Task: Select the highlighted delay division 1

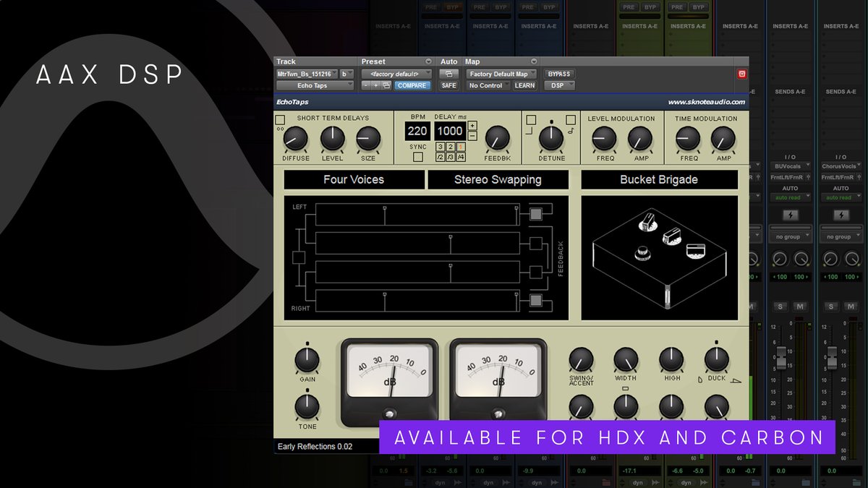Action: click(x=461, y=147)
